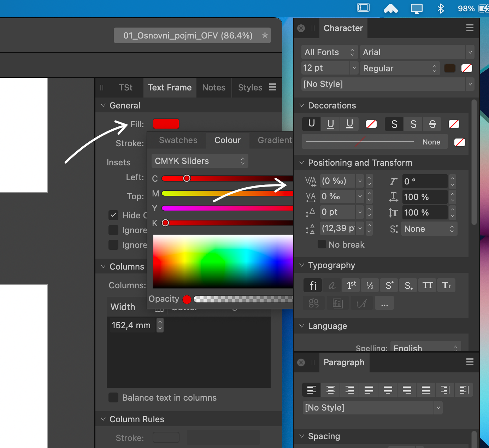Open the Notes panel tab
The image size is (489, 448).
[214, 88]
